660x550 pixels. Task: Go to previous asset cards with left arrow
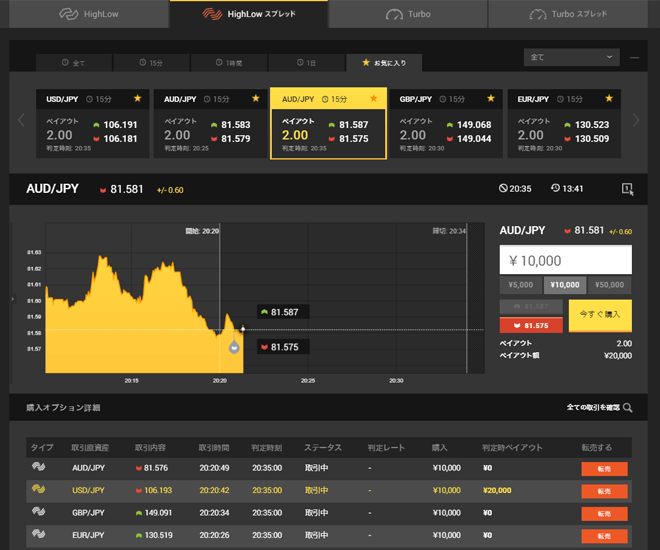(21, 120)
